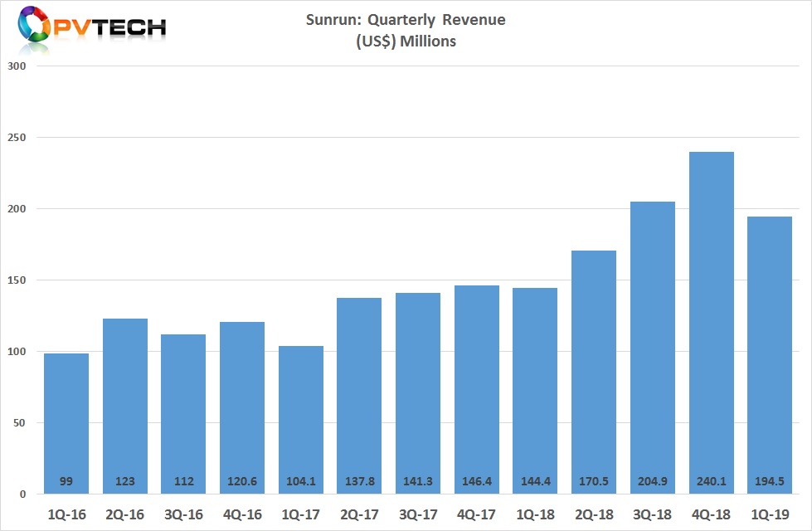The image size is (812, 531).
Task: Select the 1Q-16 bar
Action: pos(66,423)
